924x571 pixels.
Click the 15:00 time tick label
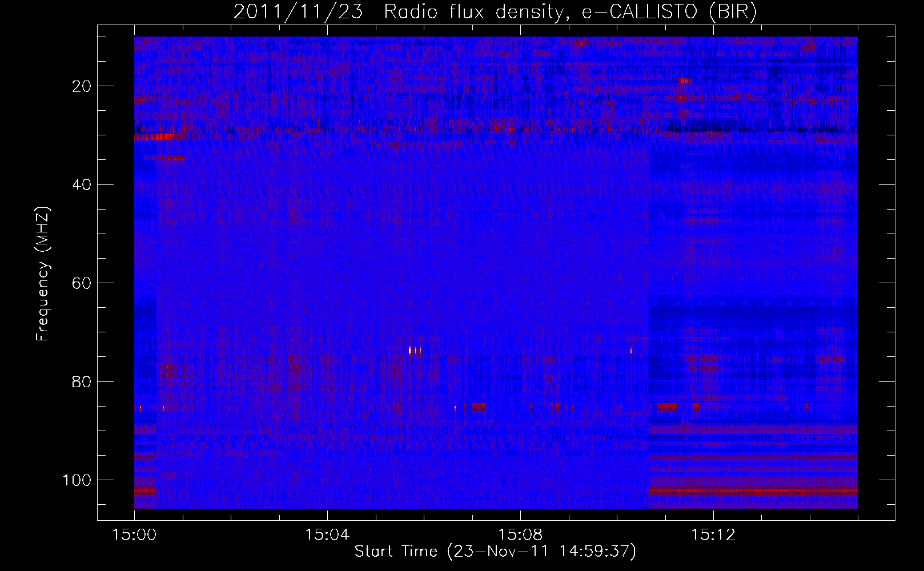coord(134,535)
